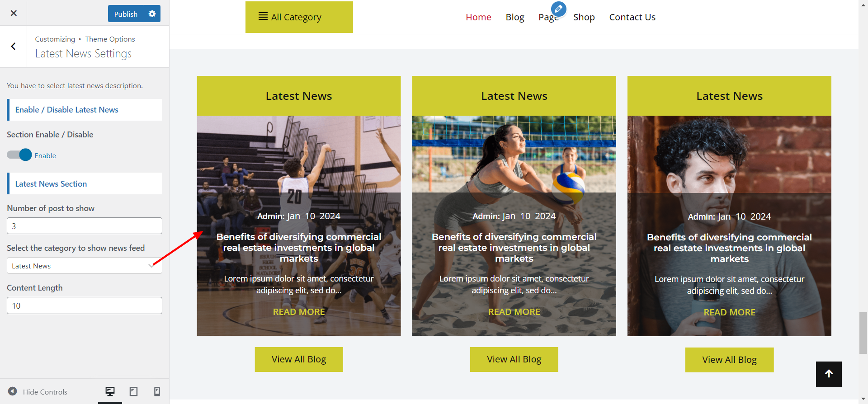Screen dimensions: 868x404
Task: Switch to desktop preview device icon
Action: point(110,391)
